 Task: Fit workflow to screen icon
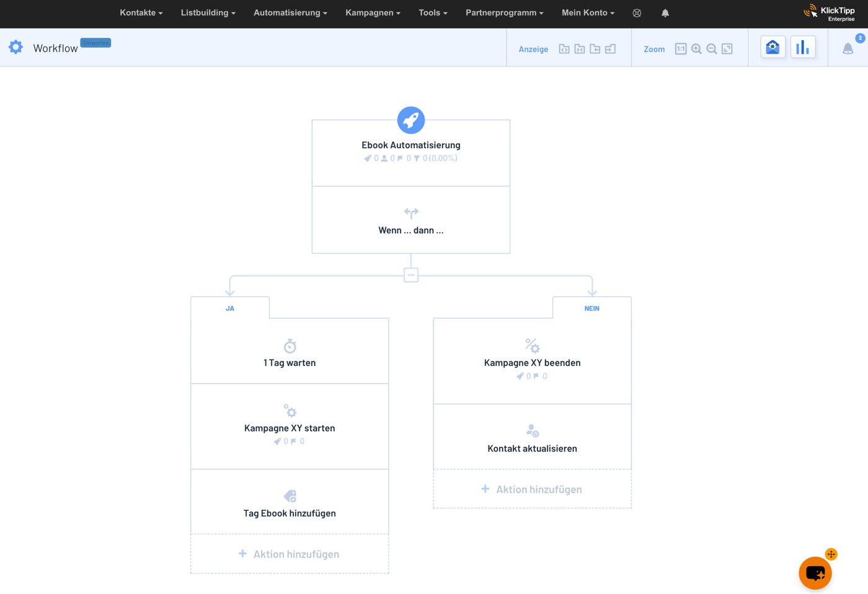pyautogui.click(x=727, y=49)
